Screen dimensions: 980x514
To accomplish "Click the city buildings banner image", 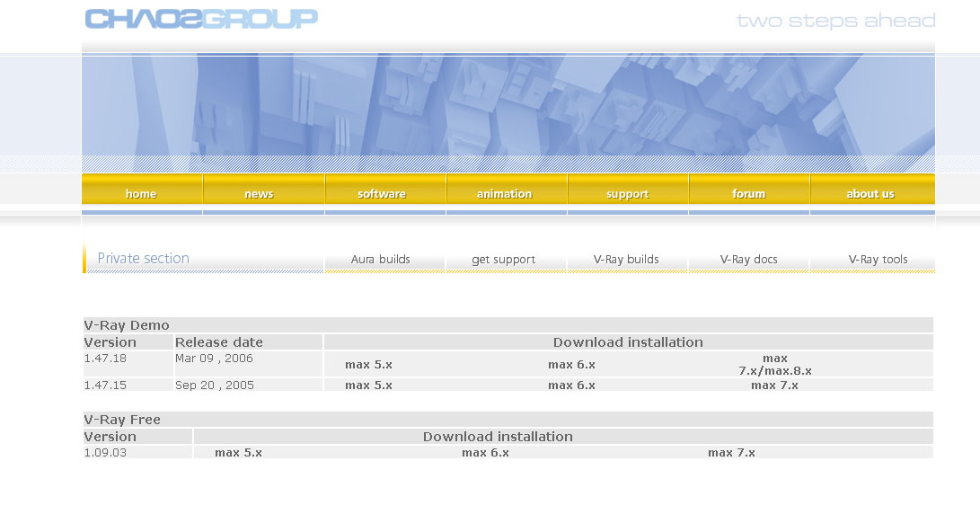I will 508,112.
